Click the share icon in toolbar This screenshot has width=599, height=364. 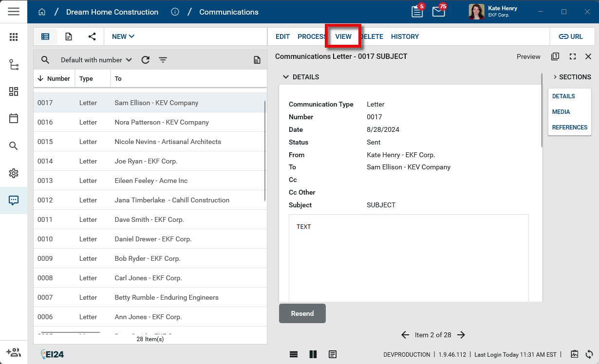[x=92, y=36]
